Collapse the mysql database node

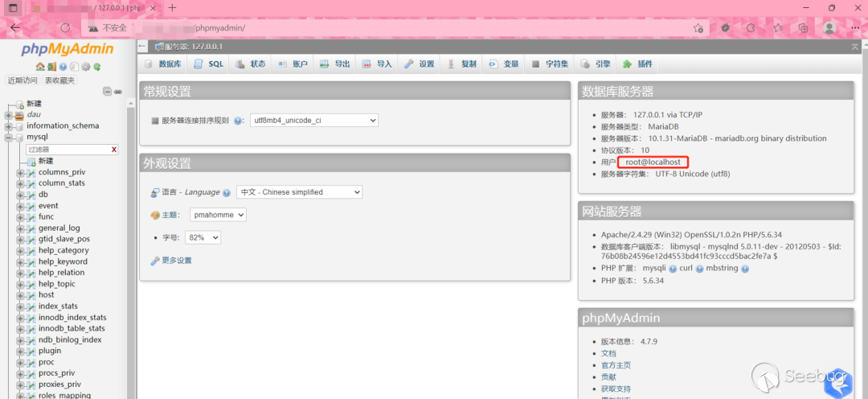coord(9,137)
